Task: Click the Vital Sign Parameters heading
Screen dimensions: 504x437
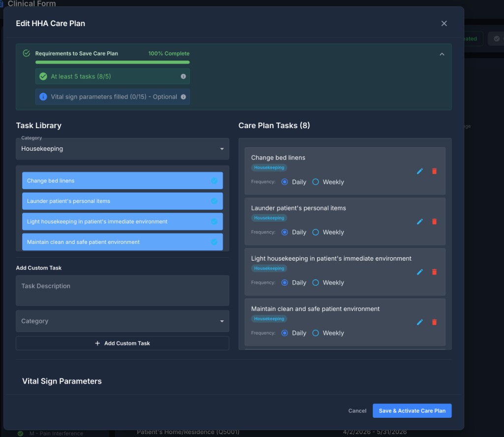Action: click(62, 381)
